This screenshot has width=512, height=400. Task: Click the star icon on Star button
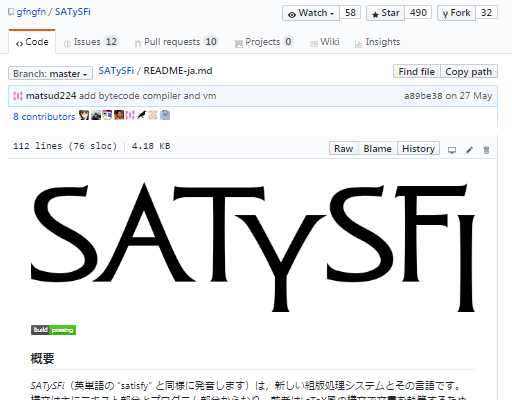click(x=375, y=15)
